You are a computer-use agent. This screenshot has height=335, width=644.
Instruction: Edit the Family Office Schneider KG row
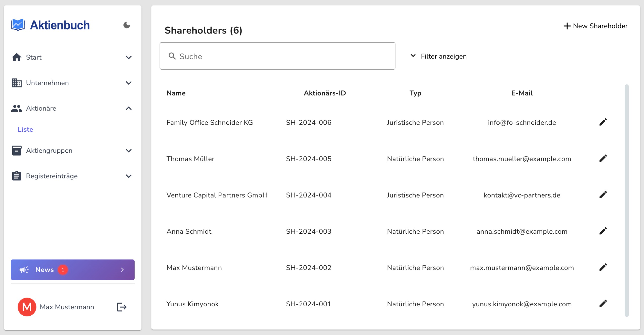603,122
